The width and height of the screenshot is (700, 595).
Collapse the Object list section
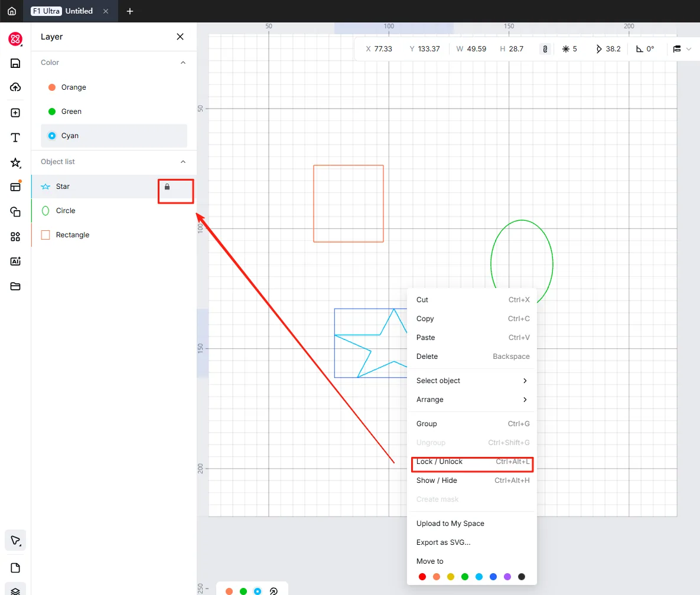183,162
